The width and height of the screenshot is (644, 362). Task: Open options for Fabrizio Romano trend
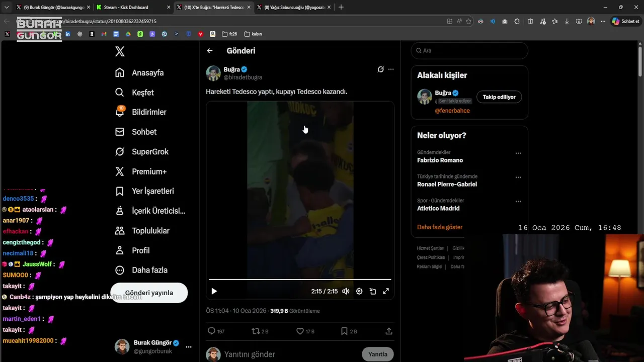coord(518,153)
